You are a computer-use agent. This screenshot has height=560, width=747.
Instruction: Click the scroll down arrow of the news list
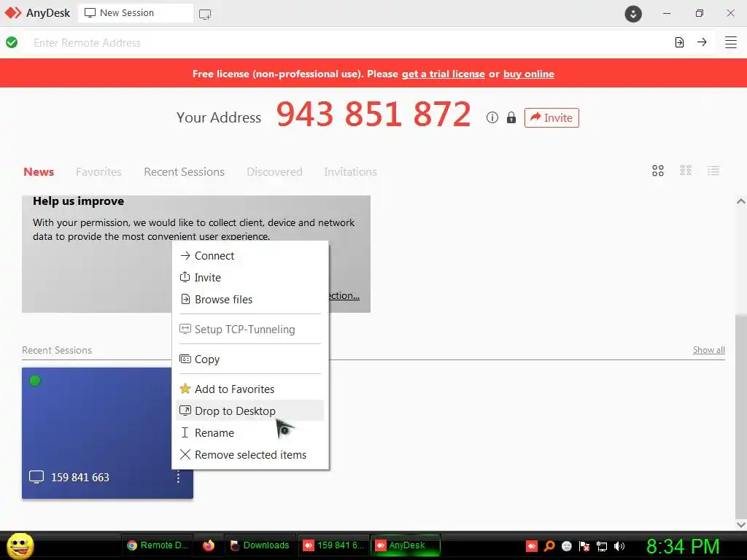741,524
